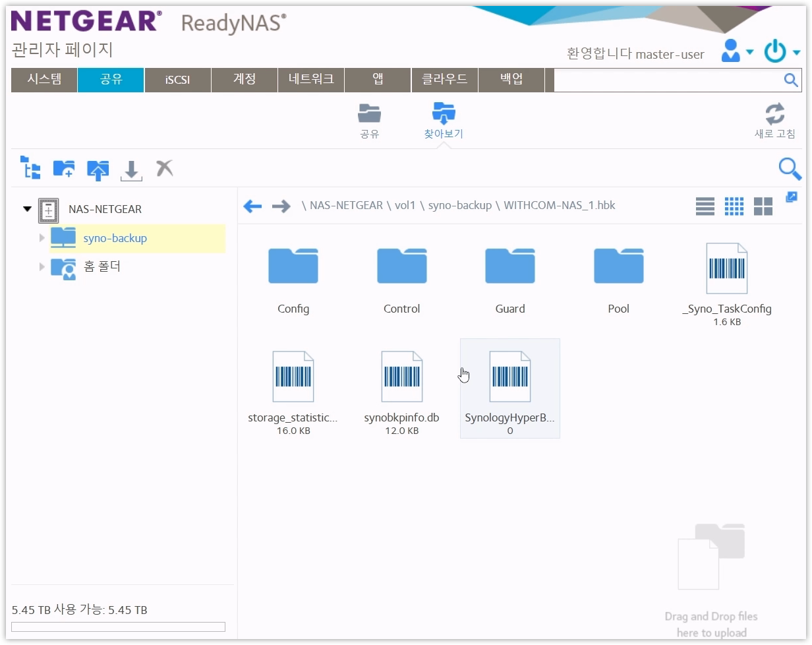Enable grid view layout

point(734,206)
